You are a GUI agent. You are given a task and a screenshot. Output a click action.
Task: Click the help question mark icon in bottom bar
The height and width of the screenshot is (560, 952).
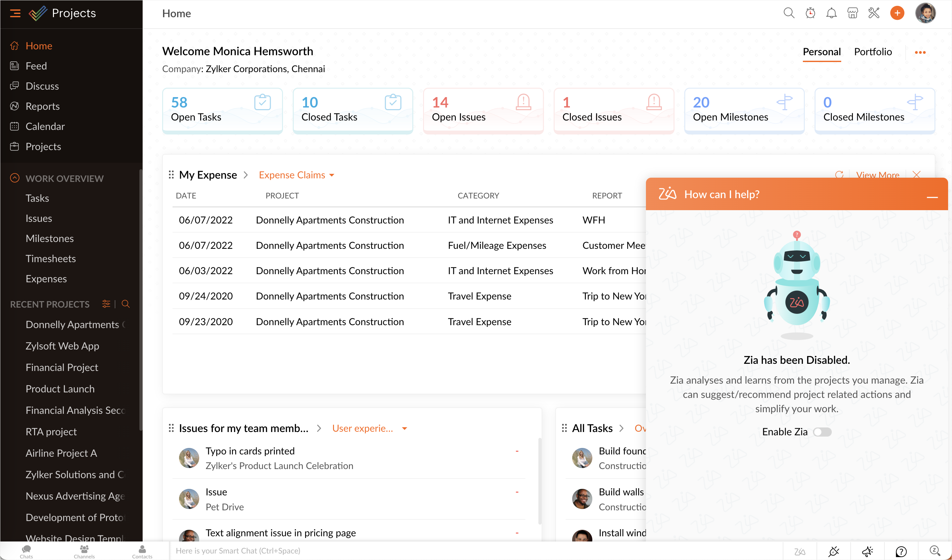click(x=901, y=551)
